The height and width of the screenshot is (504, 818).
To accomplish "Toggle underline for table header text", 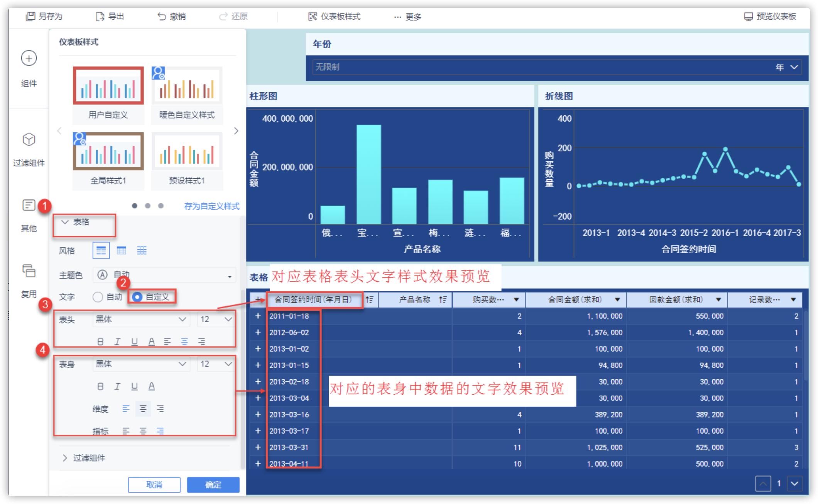I will (x=134, y=342).
